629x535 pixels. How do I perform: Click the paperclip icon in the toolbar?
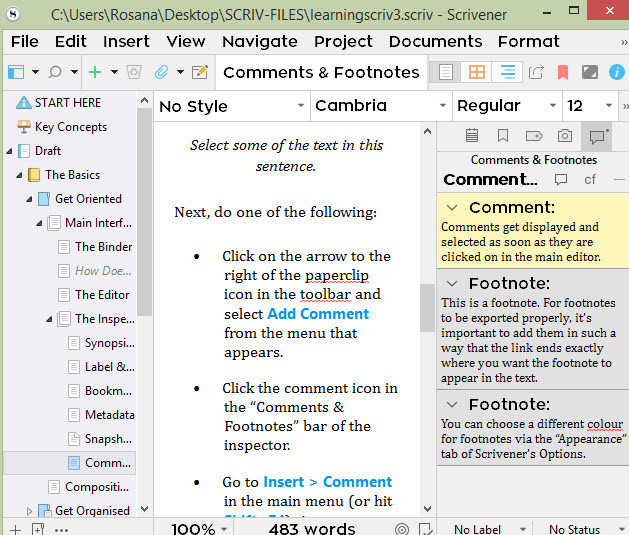click(x=161, y=72)
